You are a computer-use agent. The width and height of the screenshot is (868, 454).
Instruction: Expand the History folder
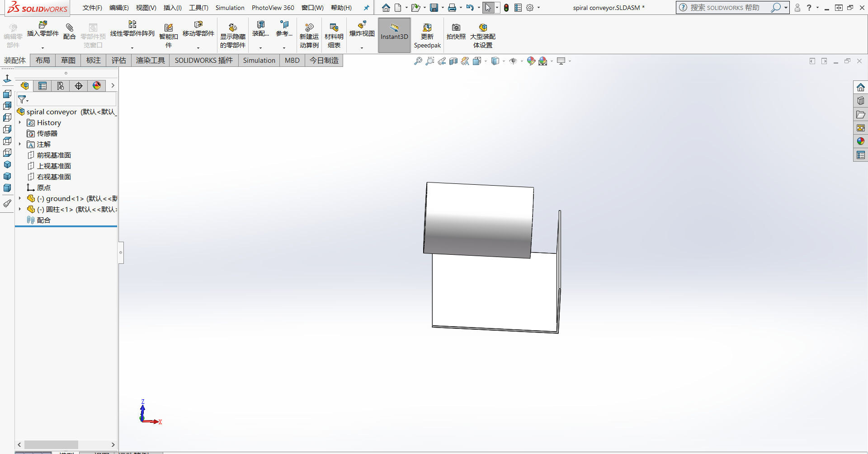tap(20, 122)
